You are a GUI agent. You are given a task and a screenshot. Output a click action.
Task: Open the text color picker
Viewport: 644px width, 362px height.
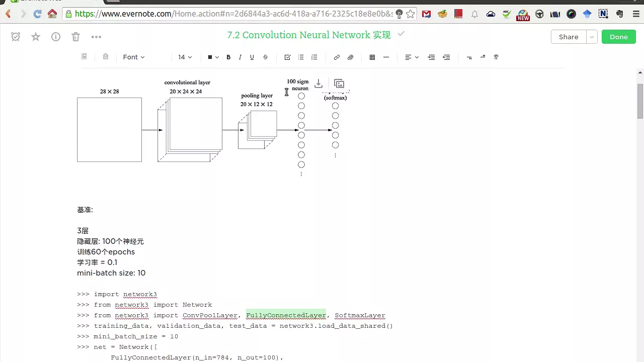pyautogui.click(x=213, y=57)
